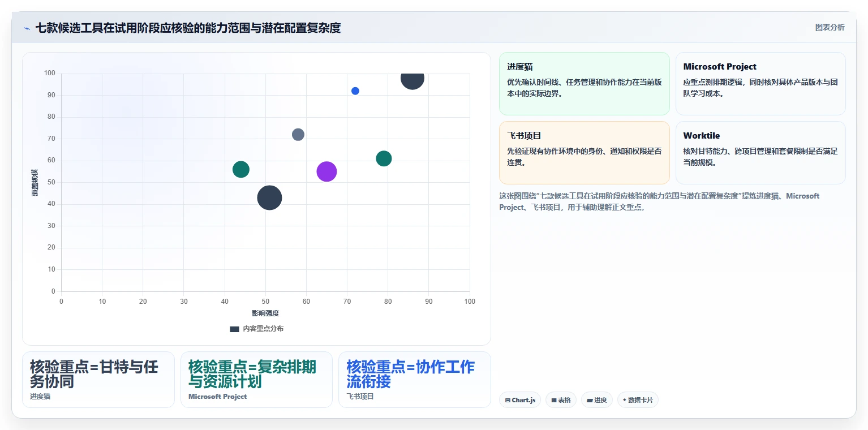Open the 飞书项目 orange info card
The height and width of the screenshot is (430, 868).
(584, 153)
